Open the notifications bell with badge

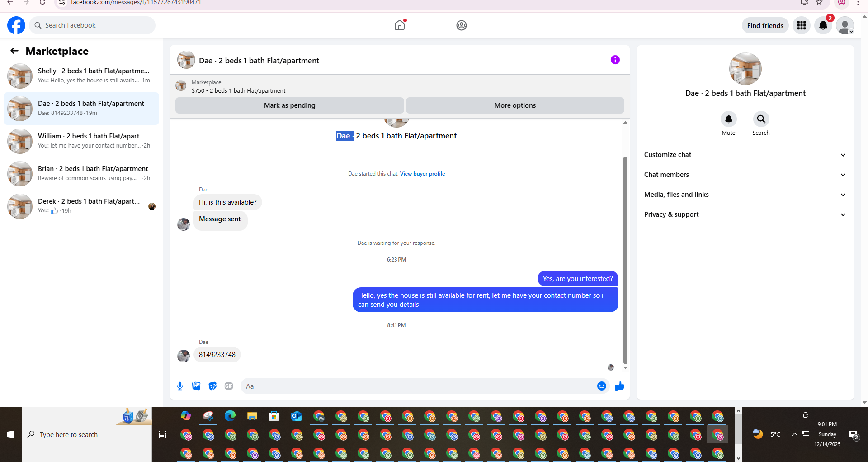(x=823, y=25)
